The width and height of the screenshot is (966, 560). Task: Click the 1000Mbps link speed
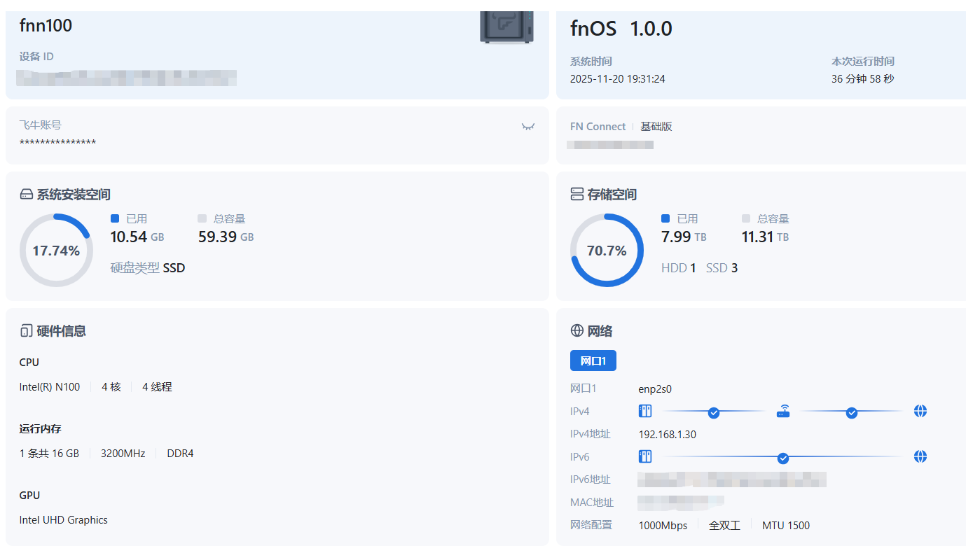tap(663, 525)
